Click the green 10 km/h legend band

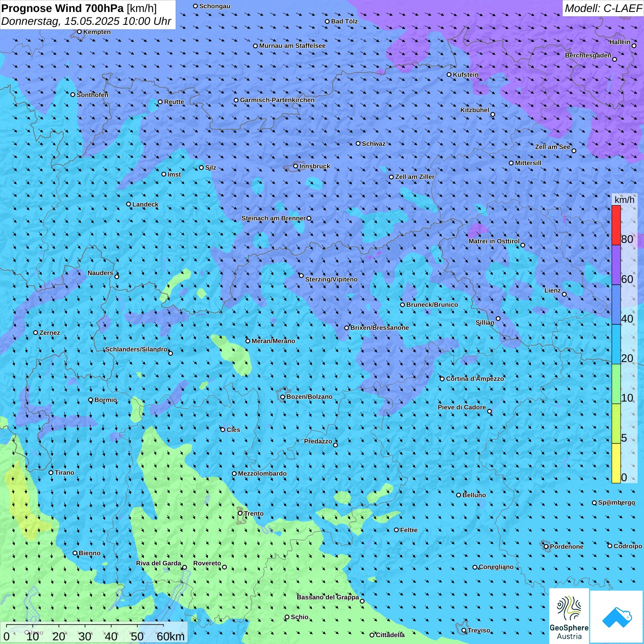(x=616, y=384)
